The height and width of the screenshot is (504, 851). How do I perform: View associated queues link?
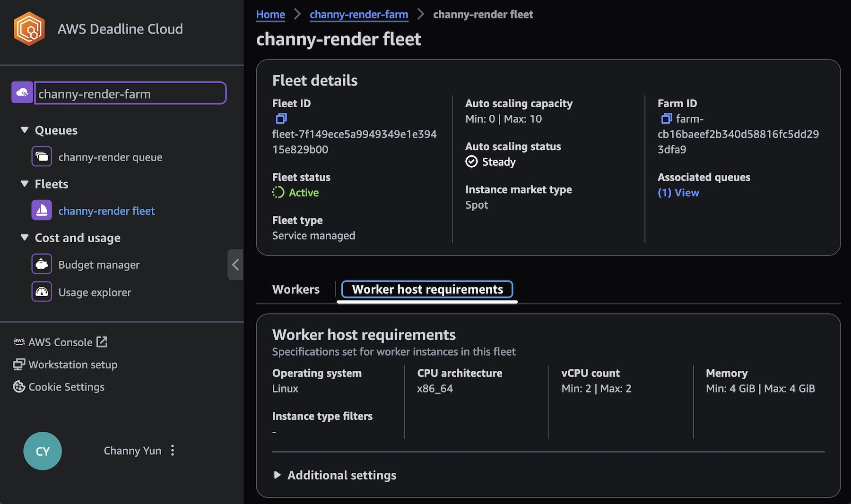click(x=678, y=192)
